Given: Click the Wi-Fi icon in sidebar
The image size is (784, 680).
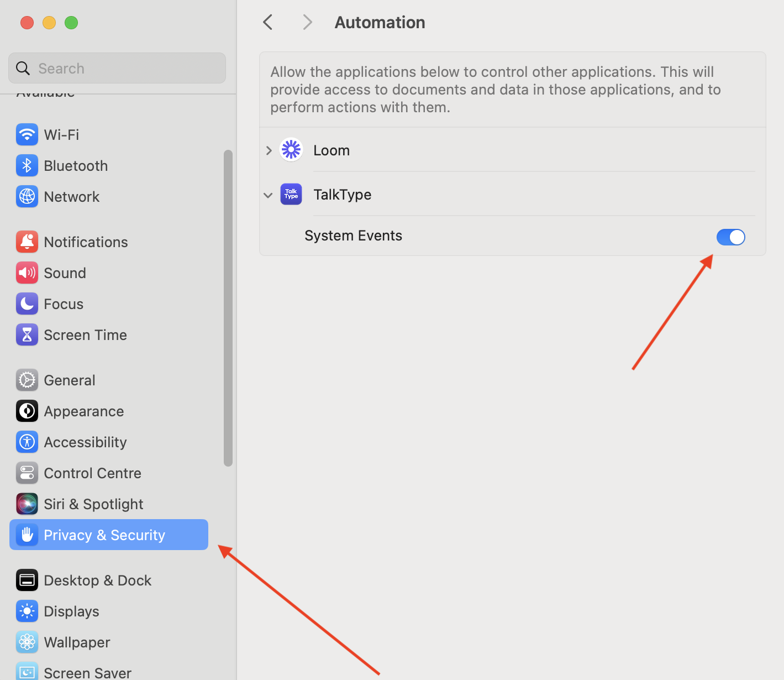Looking at the screenshot, I should (x=27, y=134).
